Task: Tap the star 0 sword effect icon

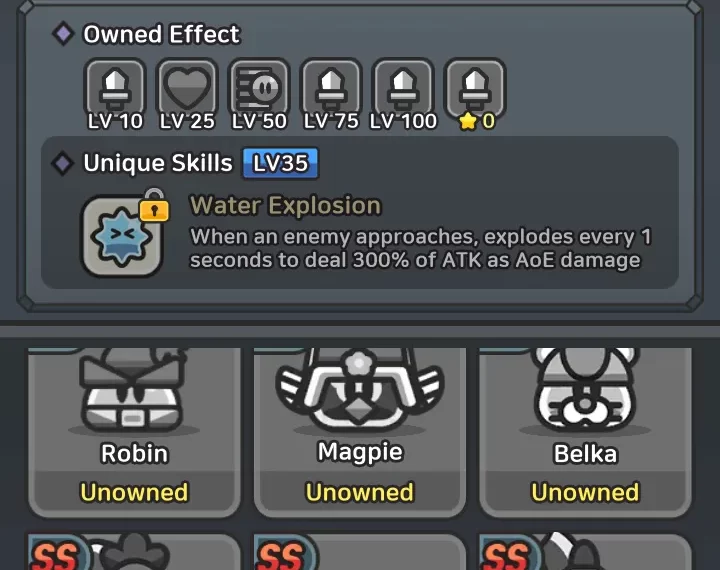Action: [475, 87]
